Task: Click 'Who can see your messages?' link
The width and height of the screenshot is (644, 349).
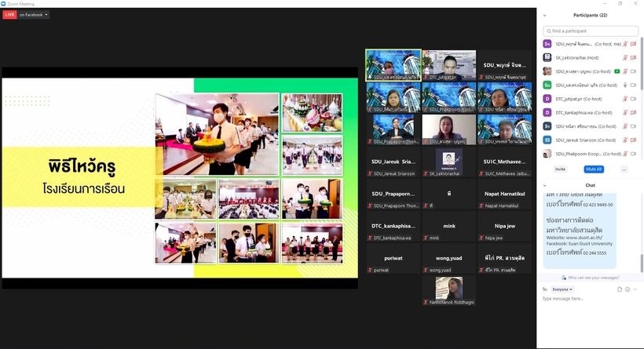Action: click(x=594, y=278)
